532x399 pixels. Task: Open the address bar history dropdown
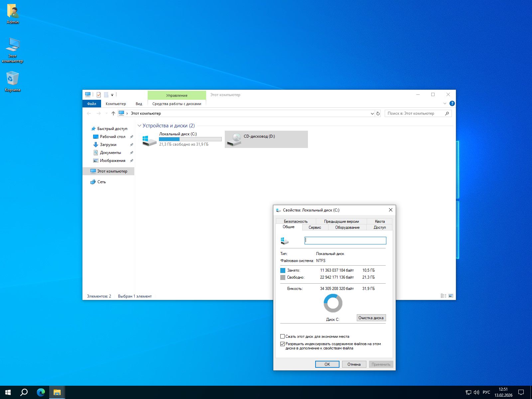pos(372,114)
